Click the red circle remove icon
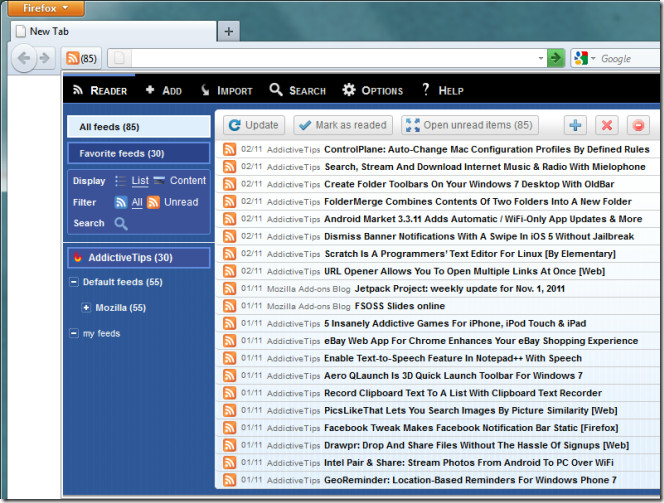 638,125
